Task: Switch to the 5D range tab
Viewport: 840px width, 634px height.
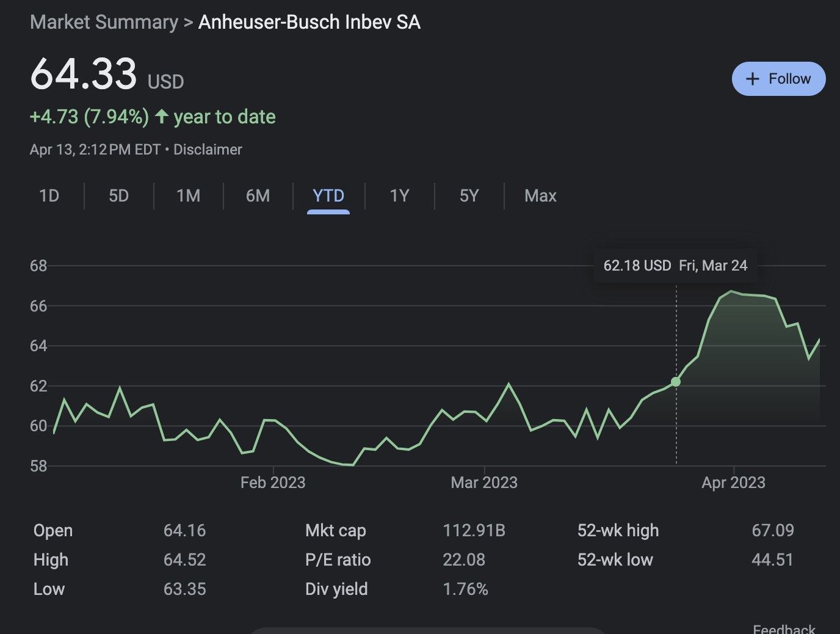Action: [118, 195]
